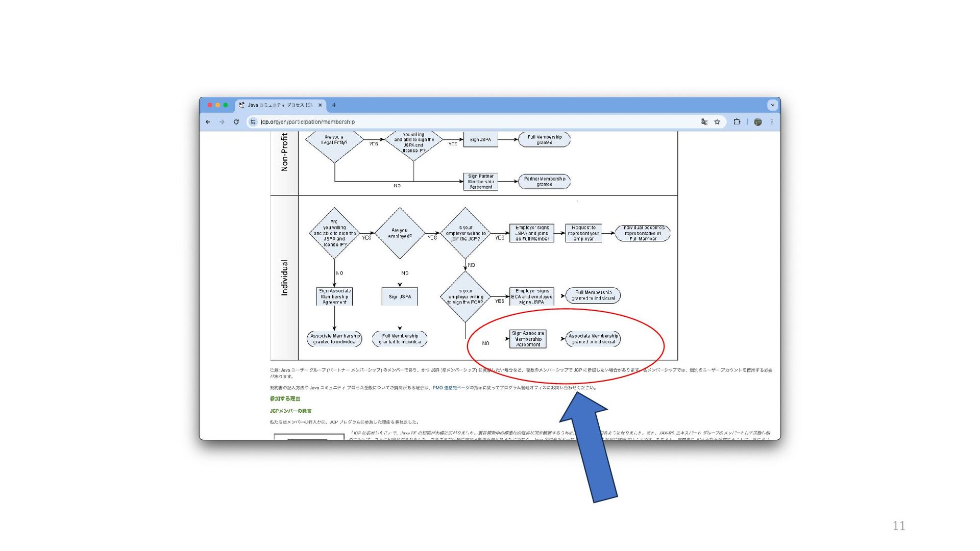This screenshot has height=551, width=980.
Task: Click the jcp.org address bar
Action: pyautogui.click(x=475, y=122)
